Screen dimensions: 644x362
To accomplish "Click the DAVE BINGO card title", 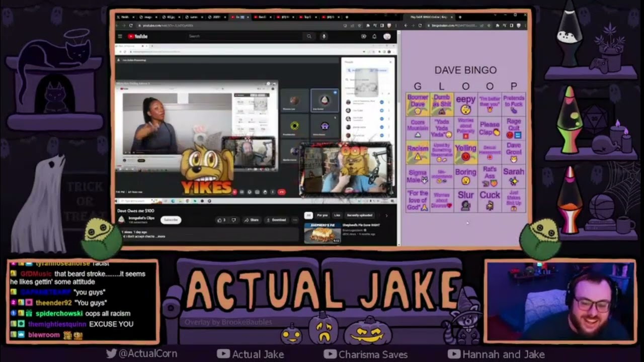I will 465,70.
